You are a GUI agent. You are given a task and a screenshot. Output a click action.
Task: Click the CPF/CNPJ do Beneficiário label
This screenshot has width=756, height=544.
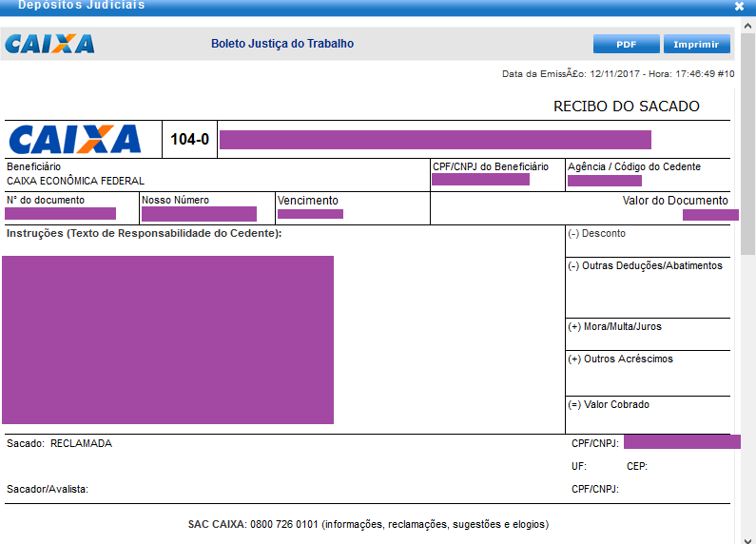491,166
